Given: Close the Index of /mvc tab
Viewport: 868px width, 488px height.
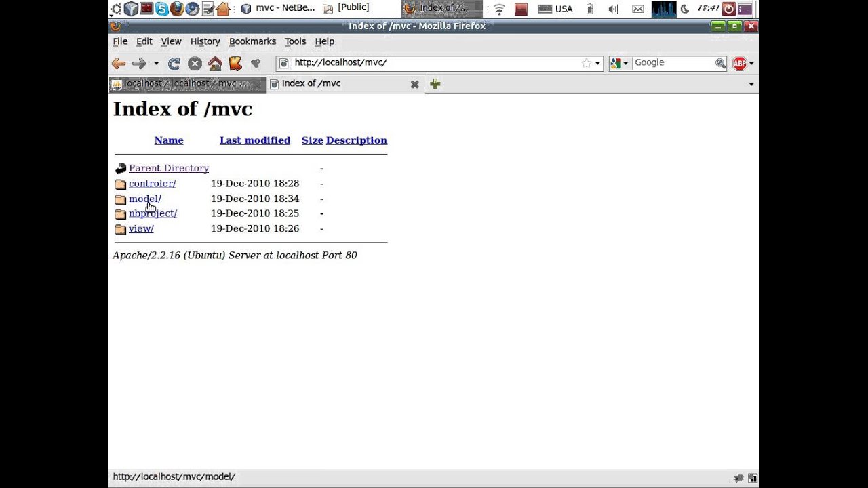Looking at the screenshot, I should tap(415, 84).
